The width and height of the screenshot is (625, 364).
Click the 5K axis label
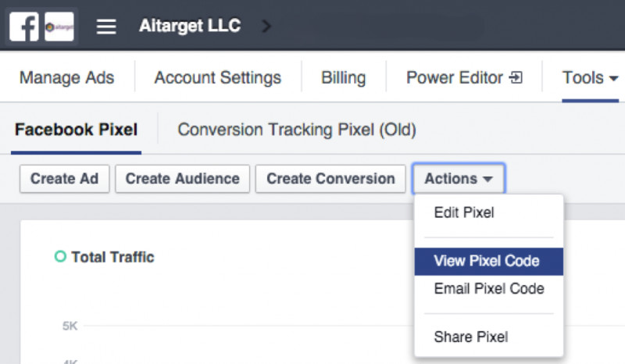click(x=70, y=327)
